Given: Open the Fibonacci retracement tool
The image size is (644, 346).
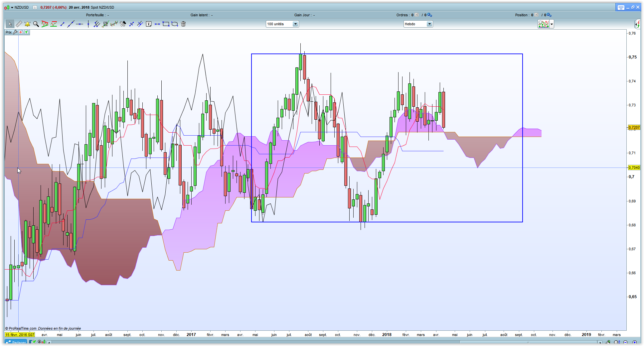Looking at the screenshot, I should pyautogui.click(x=105, y=24).
